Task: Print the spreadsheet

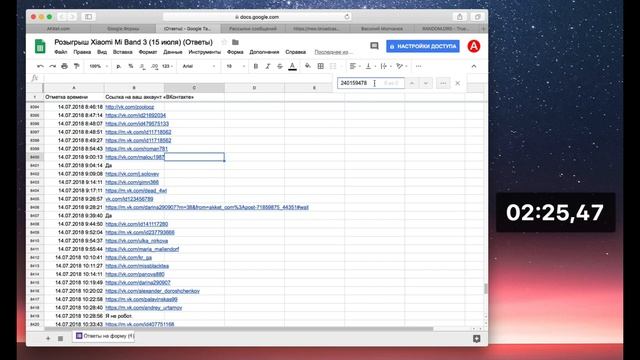Action: [64, 66]
